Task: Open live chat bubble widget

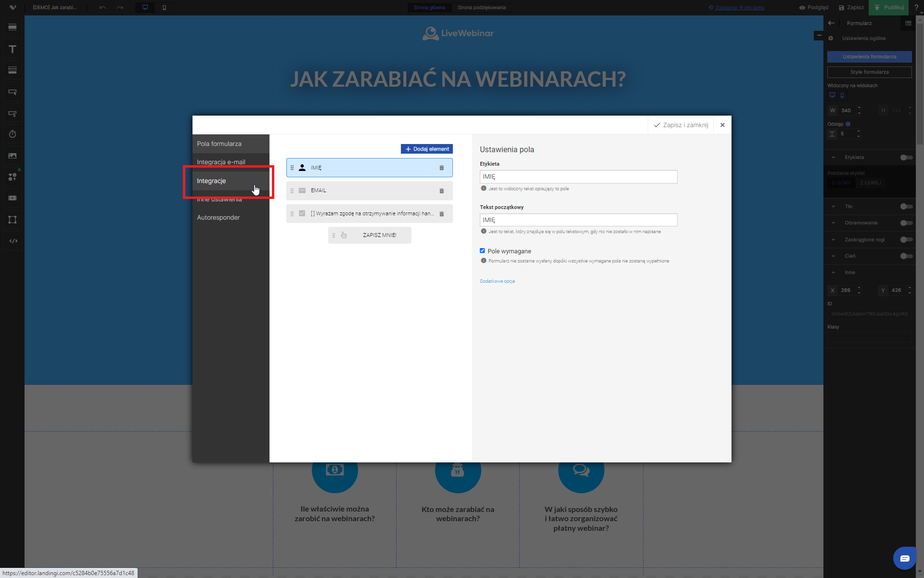Action: [x=904, y=558]
